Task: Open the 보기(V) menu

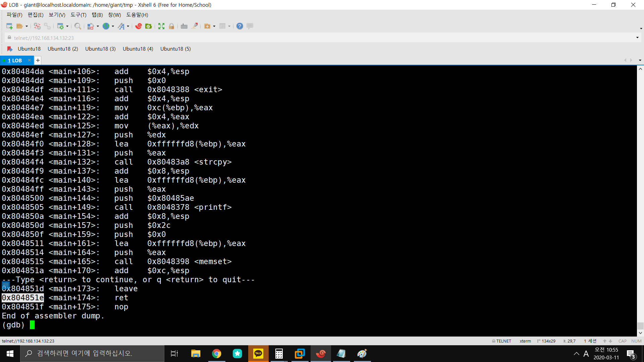Action: tap(57, 15)
